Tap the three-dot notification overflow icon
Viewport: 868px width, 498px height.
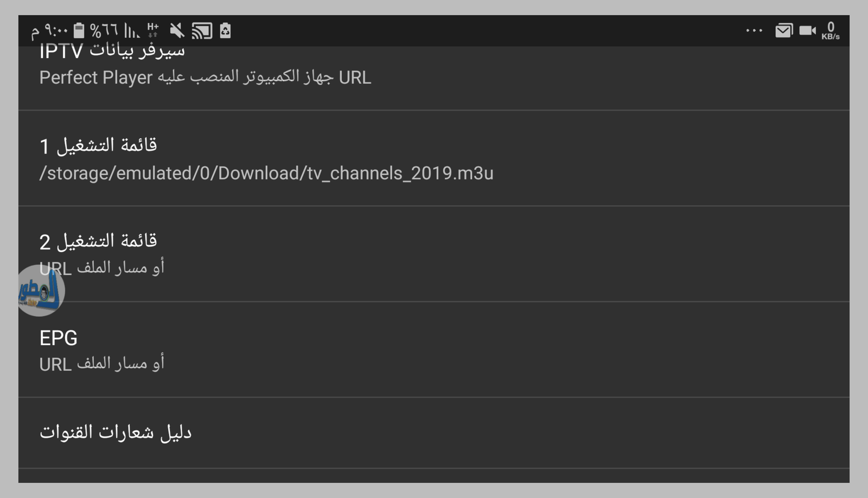[754, 31]
